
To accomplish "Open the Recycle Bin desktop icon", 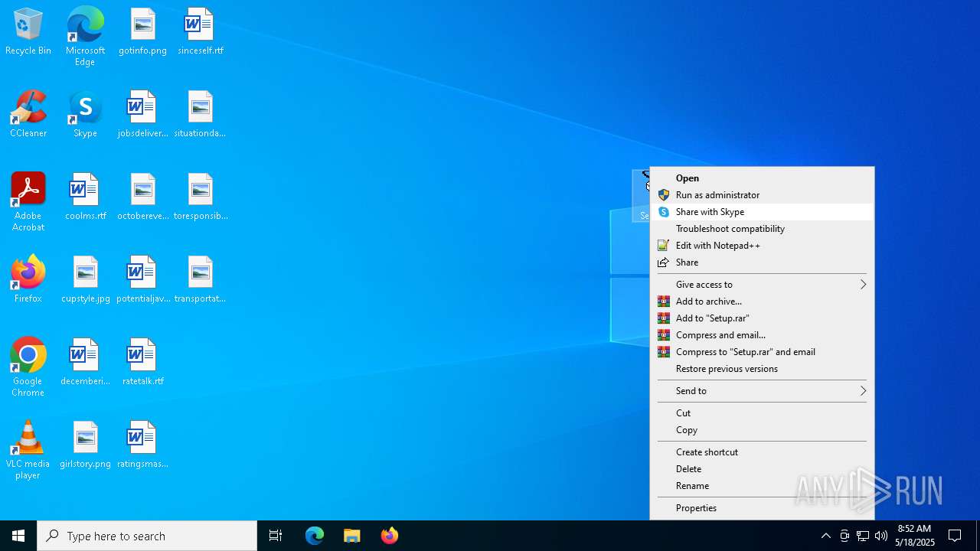I will (28, 32).
